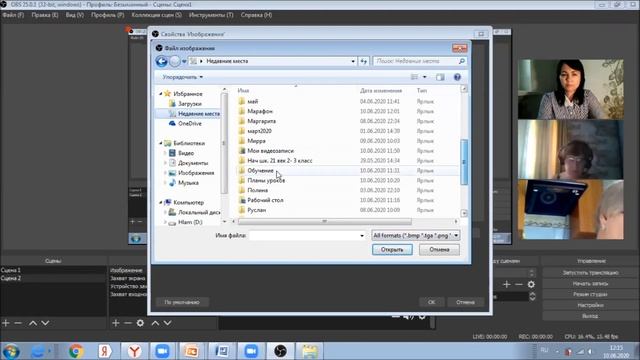Viewport: 640px width, 360px height.
Task: Collapse the Библиотеки tree group
Action: [161, 143]
